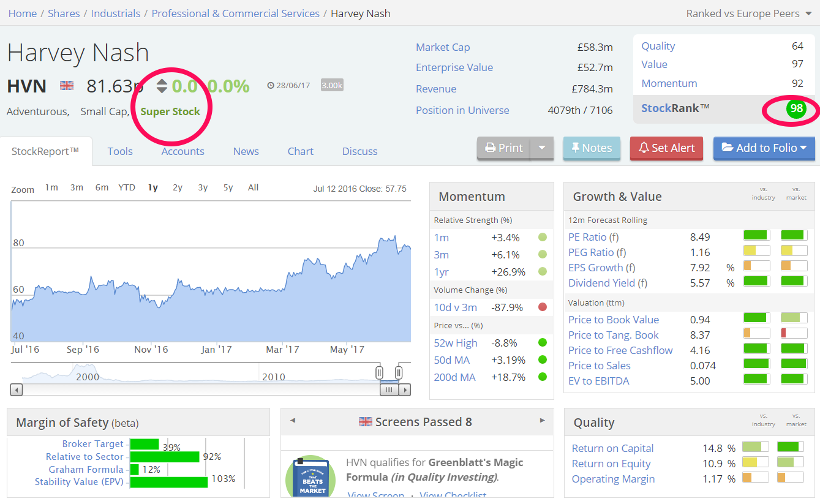The image size is (820, 504).
Task: Open the Industrials breadcrumb link
Action: pos(116,13)
